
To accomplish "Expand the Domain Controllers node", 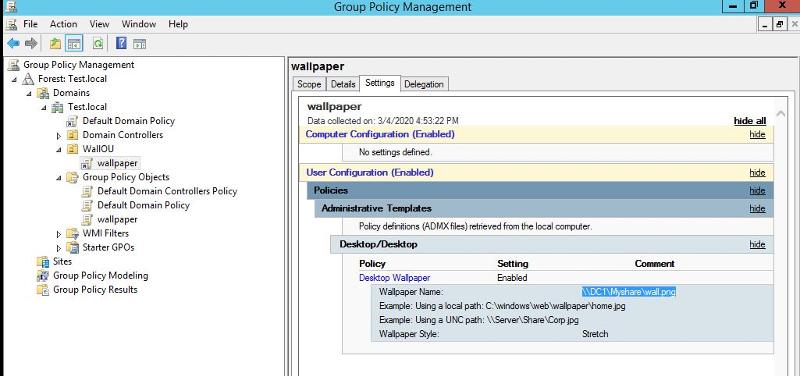I will coord(59,136).
